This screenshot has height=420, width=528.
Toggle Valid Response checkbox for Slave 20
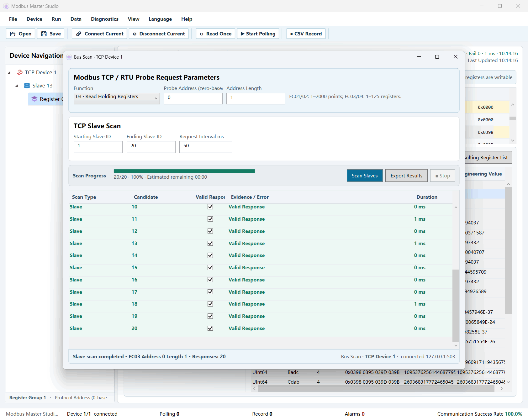210,328
